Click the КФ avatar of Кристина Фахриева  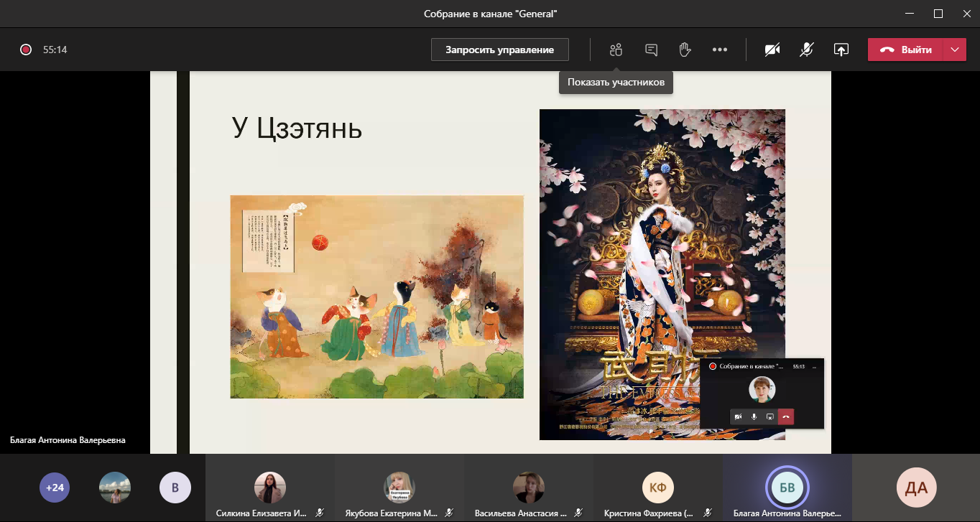click(x=657, y=488)
